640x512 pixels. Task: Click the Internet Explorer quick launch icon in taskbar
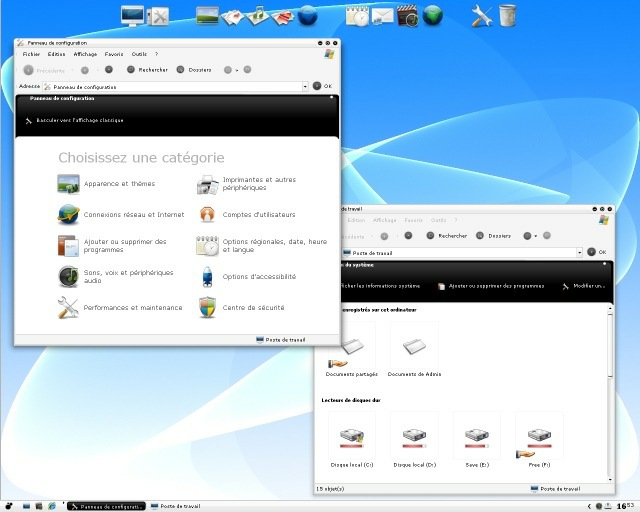[52, 506]
